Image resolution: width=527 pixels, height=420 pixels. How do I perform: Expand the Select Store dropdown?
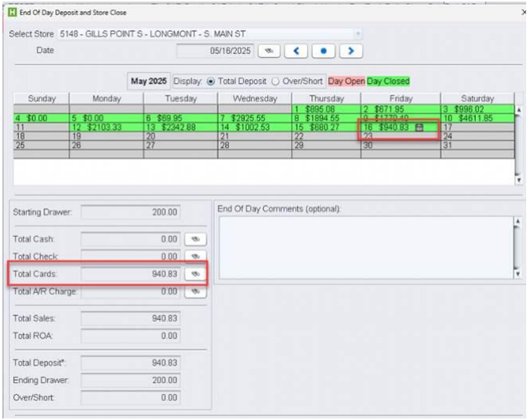pyautogui.click(x=359, y=35)
